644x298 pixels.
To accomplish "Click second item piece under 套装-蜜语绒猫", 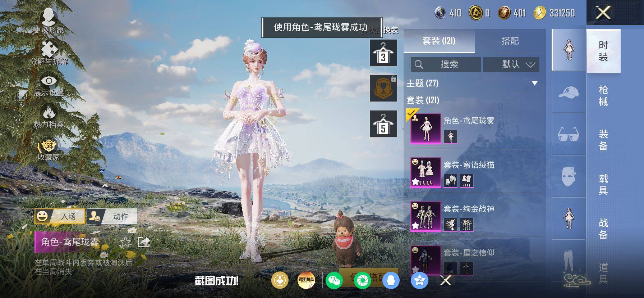I will [x=466, y=181].
